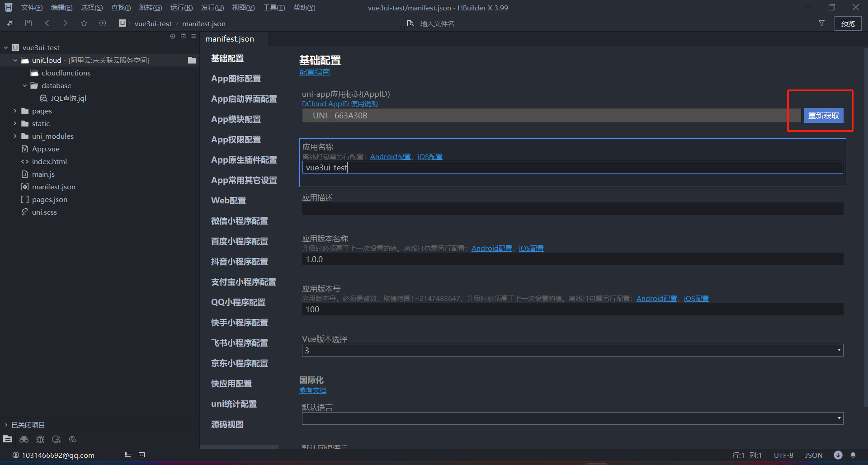
Task: Open the 参考文档 link
Action: (x=313, y=390)
